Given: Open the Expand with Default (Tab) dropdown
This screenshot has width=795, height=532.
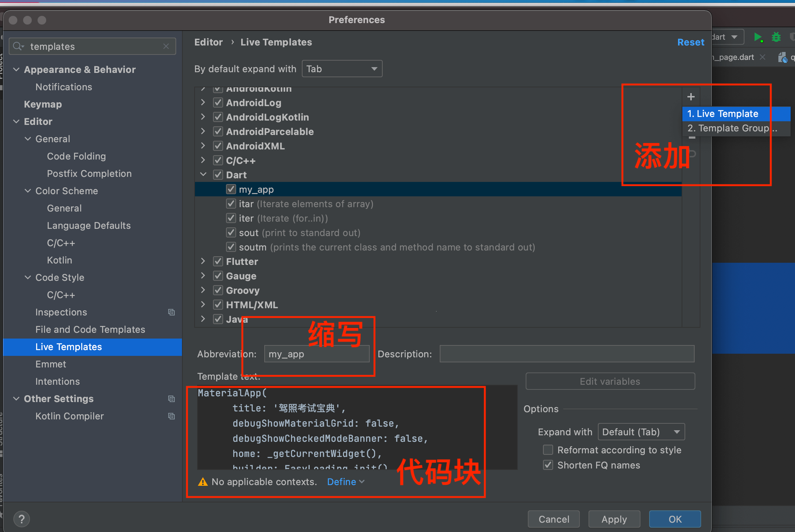Looking at the screenshot, I should pyautogui.click(x=641, y=432).
